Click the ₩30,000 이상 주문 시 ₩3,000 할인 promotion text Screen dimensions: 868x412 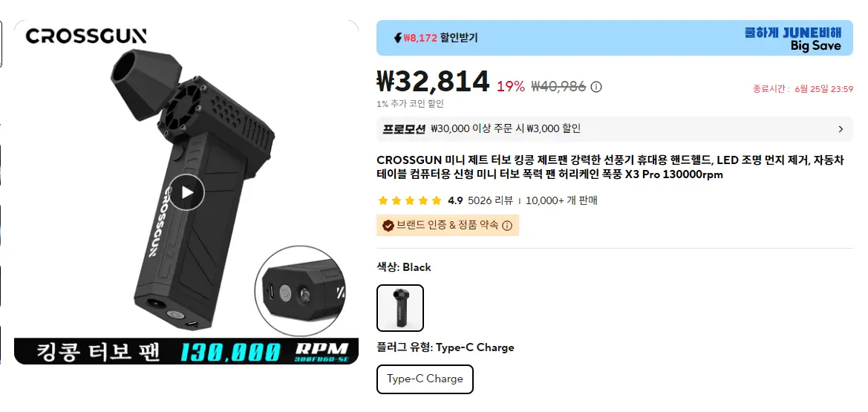pyautogui.click(x=506, y=129)
